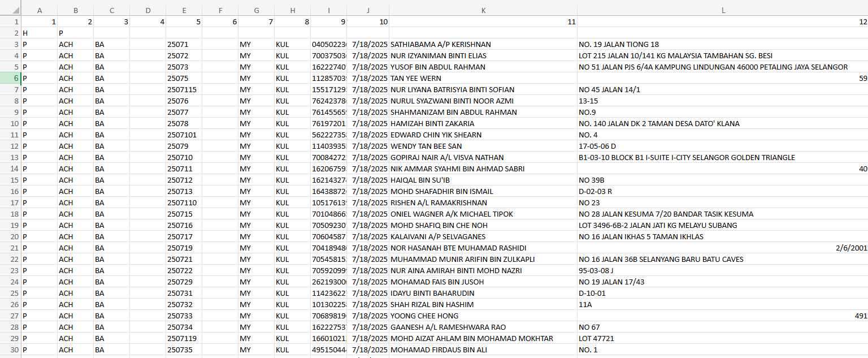Screen dimensions: 868x358
Task: Click address cell 17-05-06 D
Action: pos(723,146)
